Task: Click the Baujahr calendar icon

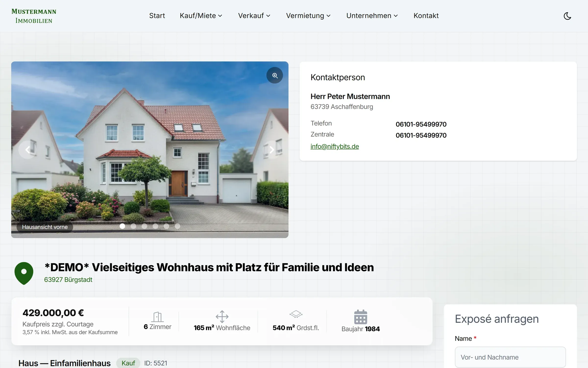Action: pyautogui.click(x=361, y=317)
